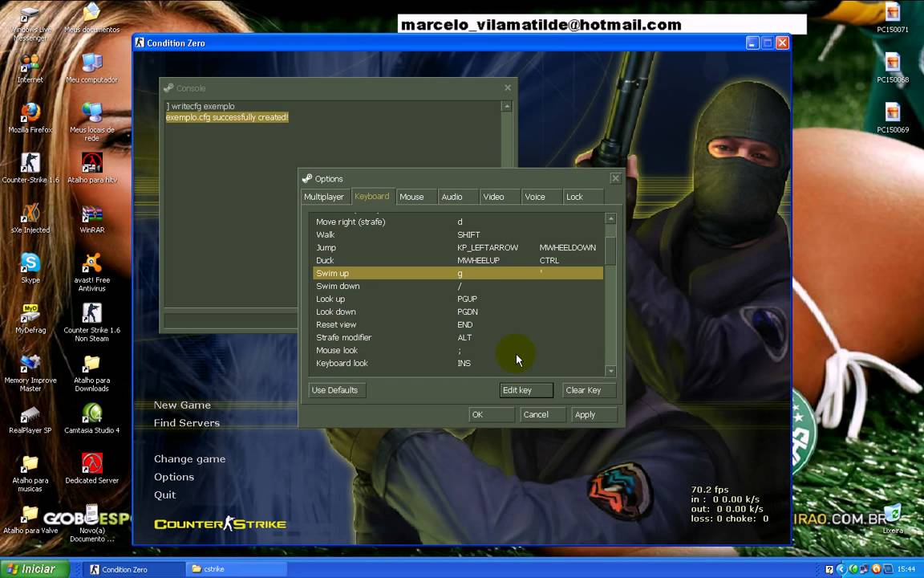Select the Duck binding row
924x578 pixels.
(x=458, y=260)
